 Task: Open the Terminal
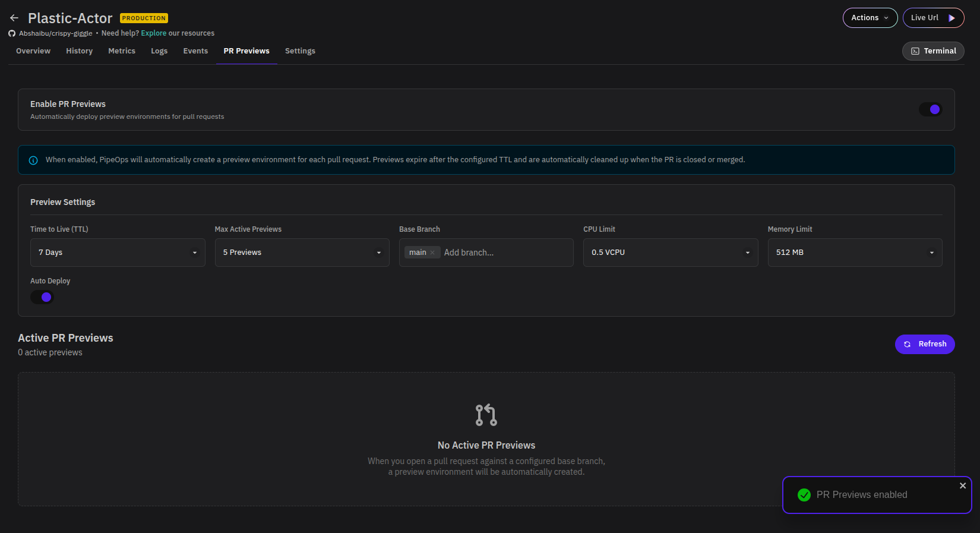click(x=933, y=51)
